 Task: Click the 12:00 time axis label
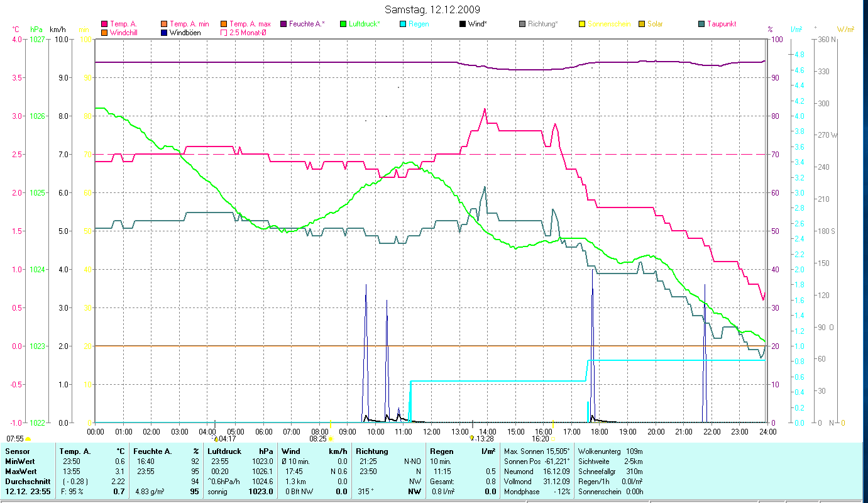(x=432, y=431)
